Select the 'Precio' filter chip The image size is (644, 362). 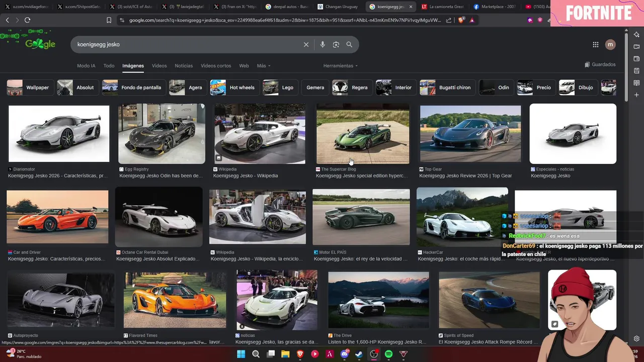coord(536,87)
